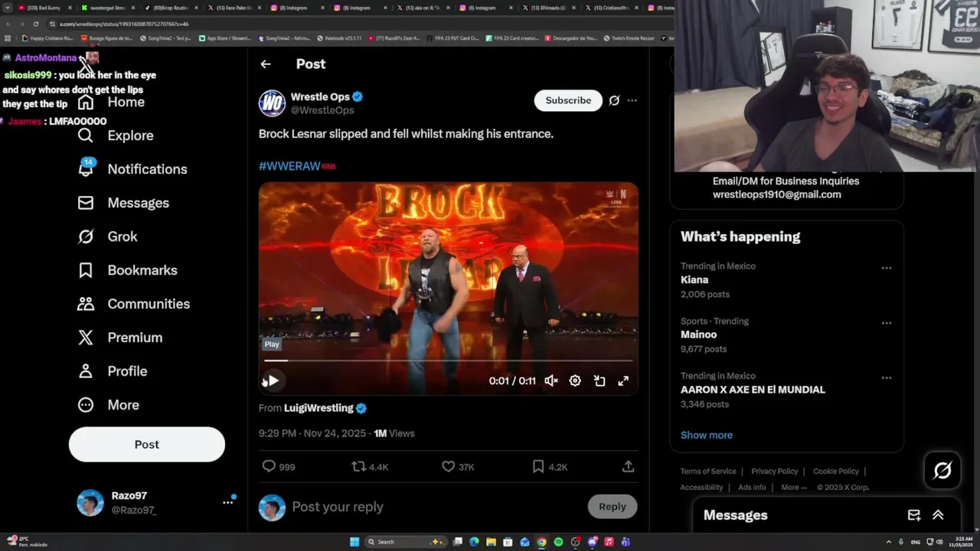Open Bookmarks in sidebar

pyautogui.click(x=127, y=270)
